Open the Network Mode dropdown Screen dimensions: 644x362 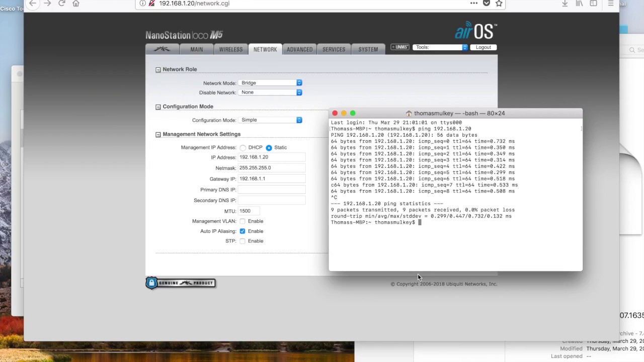271,83
